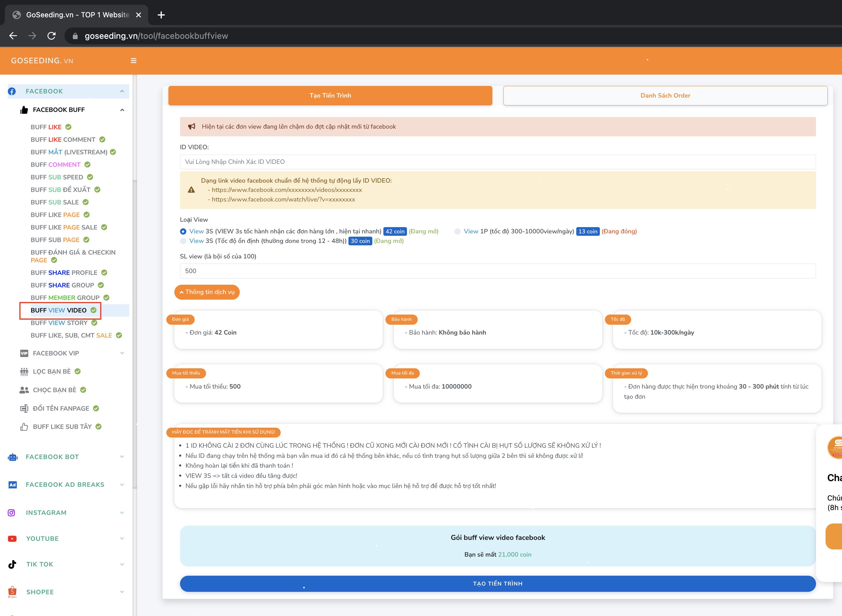
Task: Click the thumbs-up Facebook Buff icon
Action: tap(24, 110)
